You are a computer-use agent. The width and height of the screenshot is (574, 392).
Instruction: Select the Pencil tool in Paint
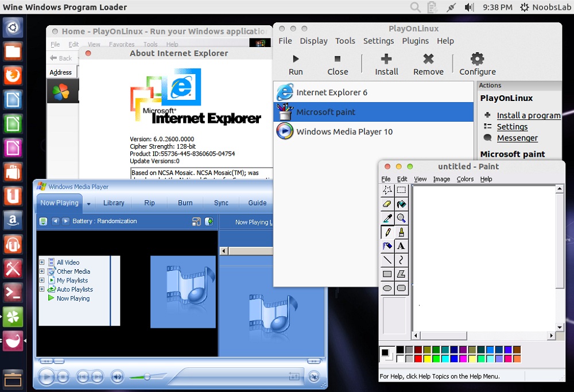[387, 232]
